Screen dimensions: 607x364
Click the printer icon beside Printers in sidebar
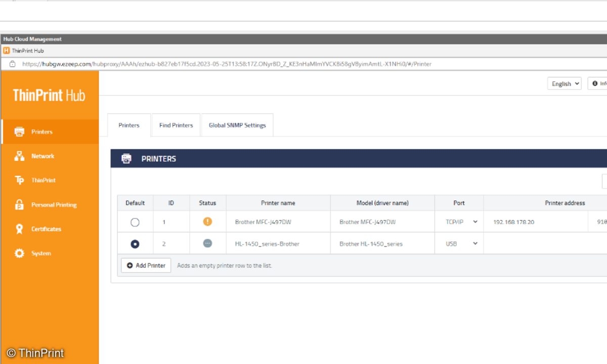(x=19, y=132)
